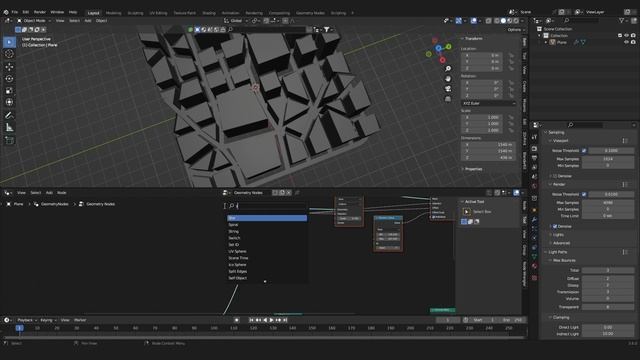Expand the Properties panel in sidebar
This screenshot has height=360, width=640.
(x=473, y=169)
